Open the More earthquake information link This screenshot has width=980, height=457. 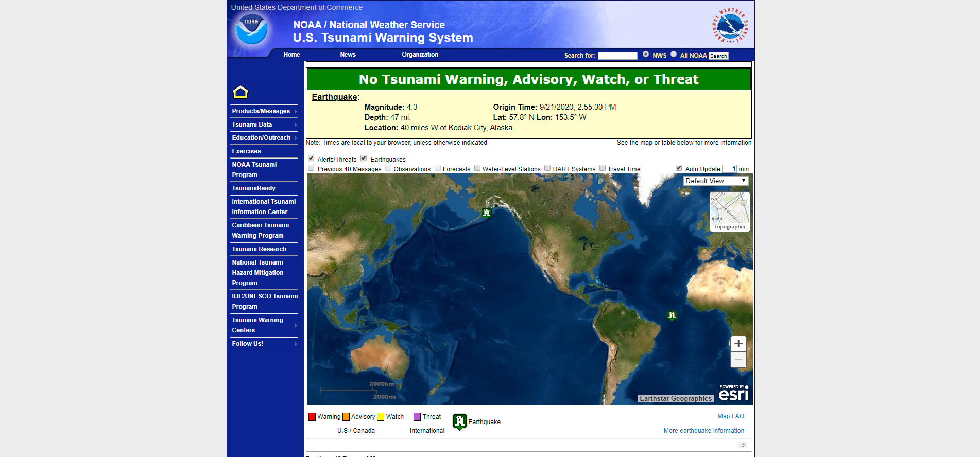pos(703,431)
